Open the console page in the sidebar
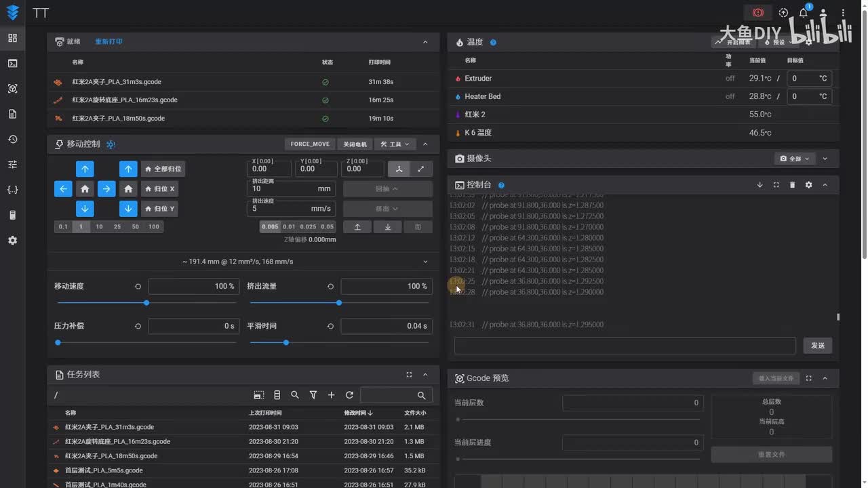868x488 pixels. (12, 63)
